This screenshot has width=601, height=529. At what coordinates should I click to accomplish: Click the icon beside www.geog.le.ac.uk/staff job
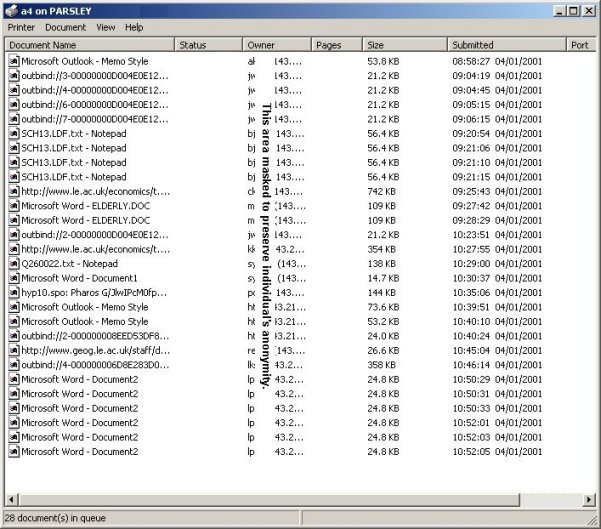(14, 350)
